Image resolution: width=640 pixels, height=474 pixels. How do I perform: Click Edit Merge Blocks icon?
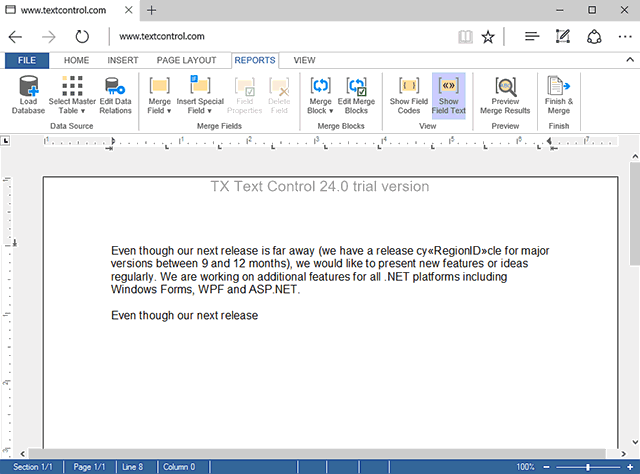tap(356, 96)
